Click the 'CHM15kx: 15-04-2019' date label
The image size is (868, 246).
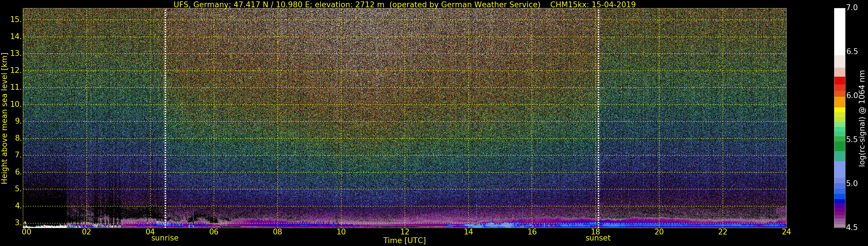coord(593,5)
